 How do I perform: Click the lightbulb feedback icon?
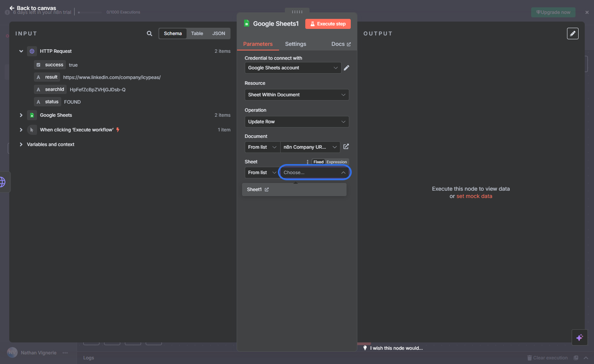pyautogui.click(x=365, y=348)
